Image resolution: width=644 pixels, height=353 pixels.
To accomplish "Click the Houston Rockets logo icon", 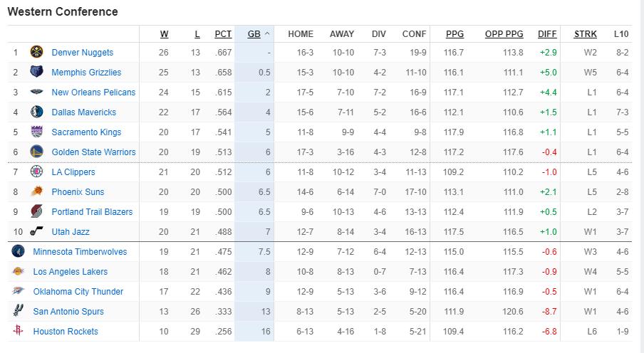I will click(18, 332).
